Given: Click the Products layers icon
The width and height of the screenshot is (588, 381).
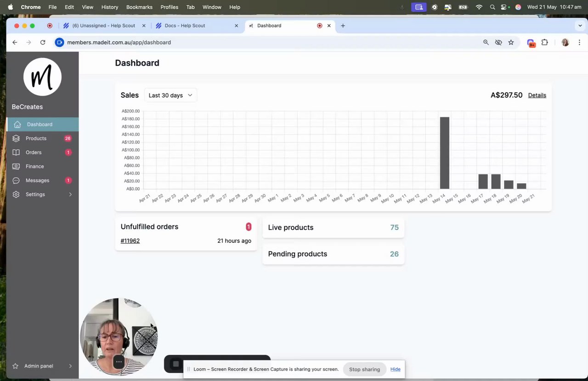Looking at the screenshot, I should (16, 138).
